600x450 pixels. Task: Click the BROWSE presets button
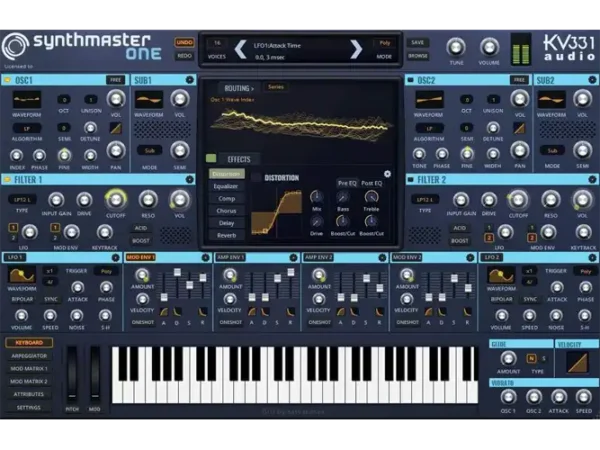(417, 56)
